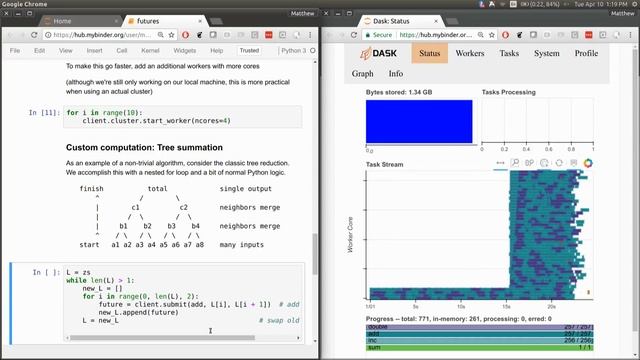
Task: Toggle Hover tool in Task Stream toolbar
Action: [x=573, y=163]
